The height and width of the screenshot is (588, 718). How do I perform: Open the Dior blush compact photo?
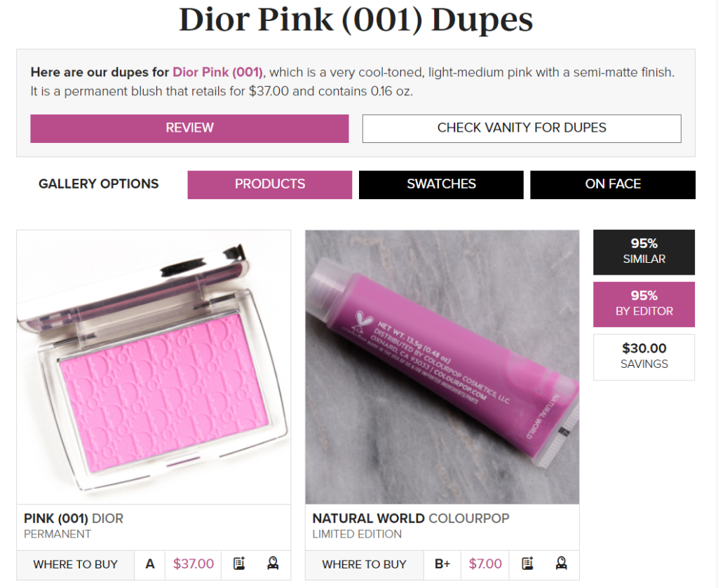click(154, 367)
